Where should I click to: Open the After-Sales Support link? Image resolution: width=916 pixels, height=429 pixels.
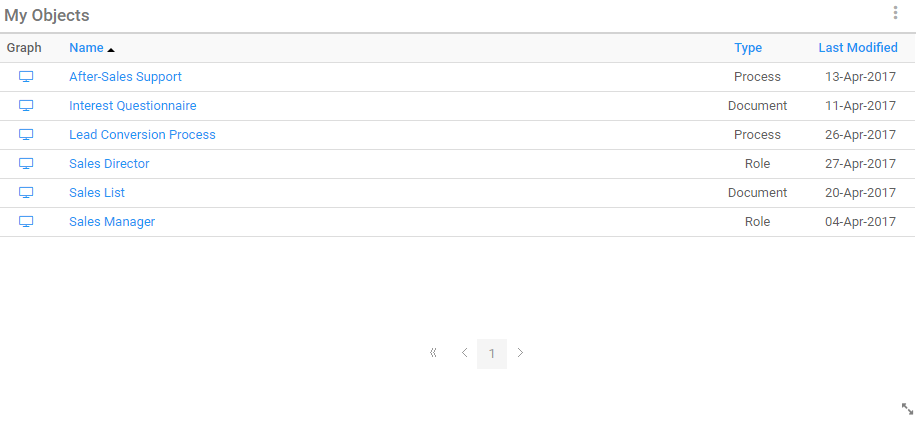(x=125, y=77)
